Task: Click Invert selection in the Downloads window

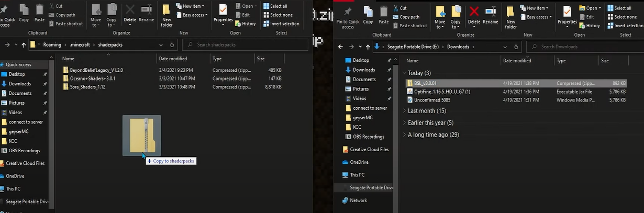Action: point(625,25)
